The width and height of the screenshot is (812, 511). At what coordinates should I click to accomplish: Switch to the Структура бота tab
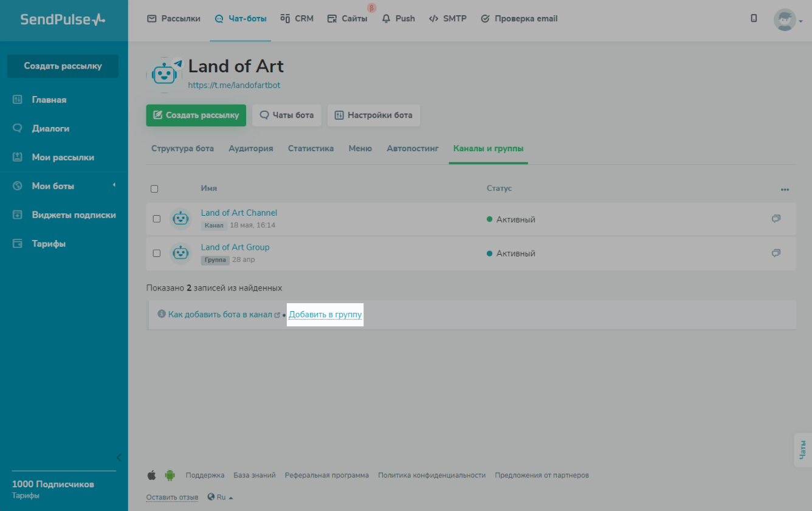[x=182, y=148]
